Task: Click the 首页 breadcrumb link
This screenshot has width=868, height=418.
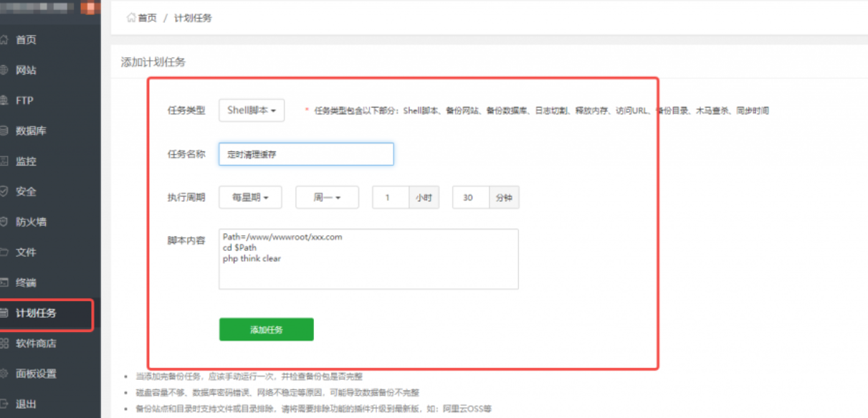Action: point(147,18)
